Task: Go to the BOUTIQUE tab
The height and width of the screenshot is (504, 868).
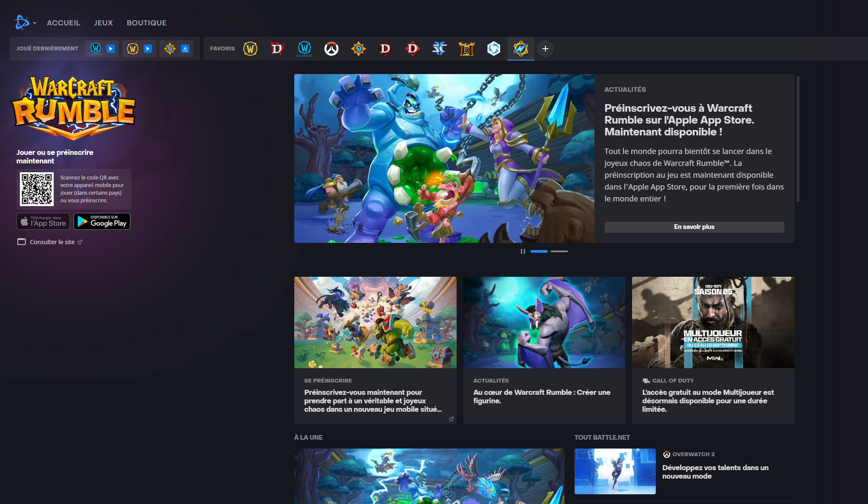Action: (x=146, y=23)
